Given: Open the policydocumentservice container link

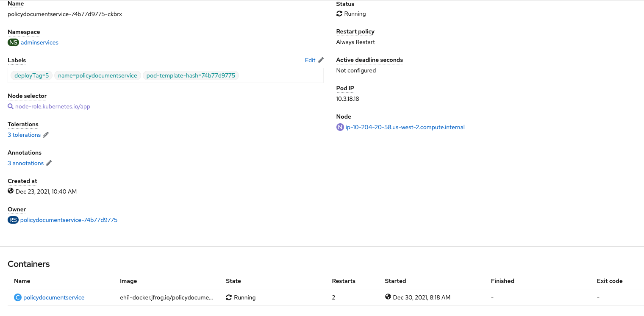Looking at the screenshot, I should click(x=54, y=297).
